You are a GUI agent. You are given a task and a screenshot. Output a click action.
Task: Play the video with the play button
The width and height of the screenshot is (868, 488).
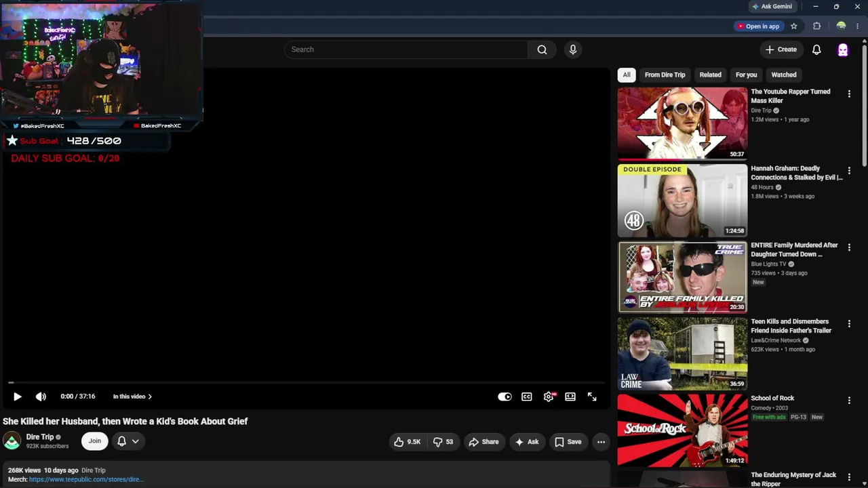tap(18, 396)
